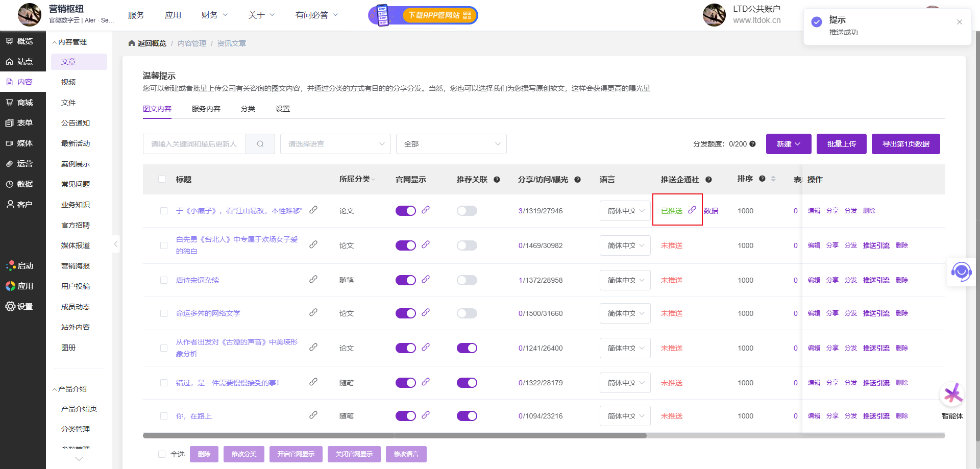Open the 请选择语言 dropdown
980x469 pixels.
[x=335, y=144]
